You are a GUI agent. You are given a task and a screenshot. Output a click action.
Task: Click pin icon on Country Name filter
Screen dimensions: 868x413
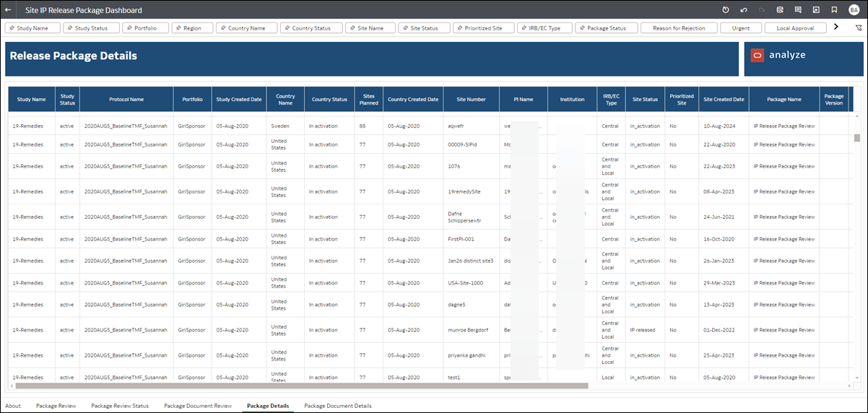click(223, 28)
